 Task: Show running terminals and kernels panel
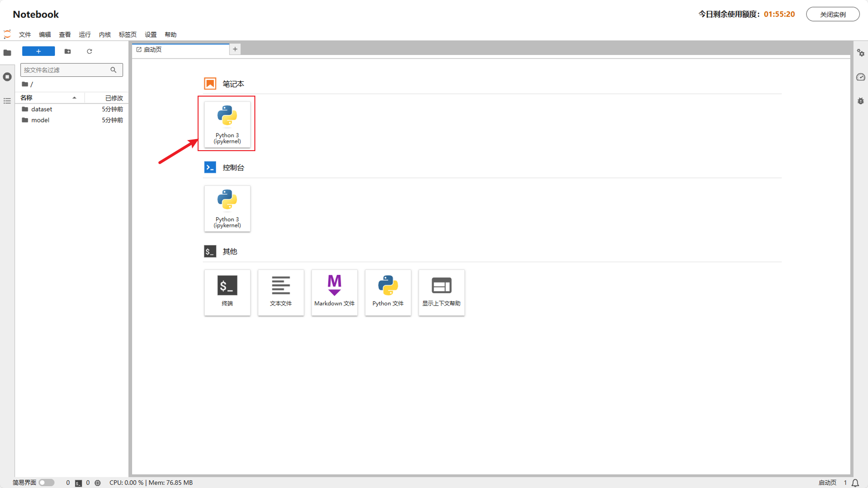7,77
